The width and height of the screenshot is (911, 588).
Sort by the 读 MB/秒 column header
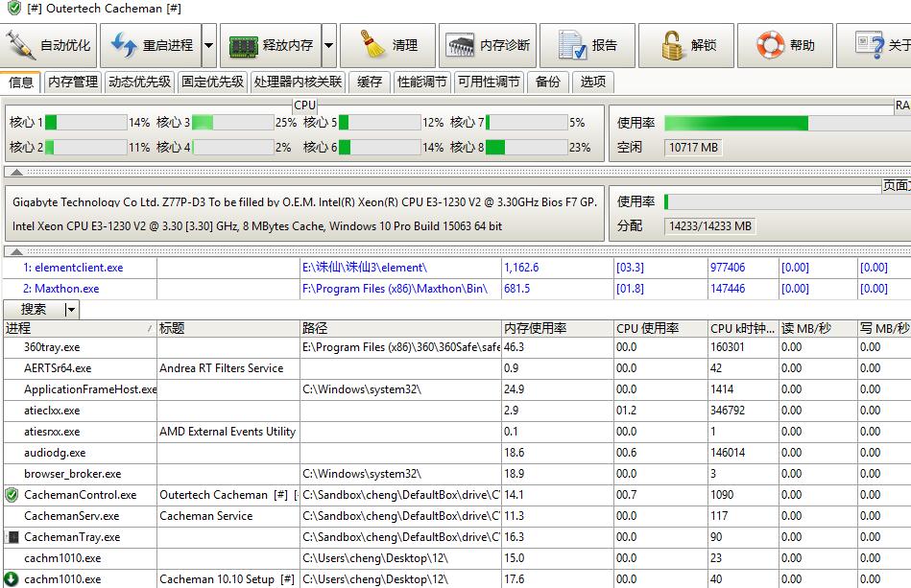coord(818,329)
